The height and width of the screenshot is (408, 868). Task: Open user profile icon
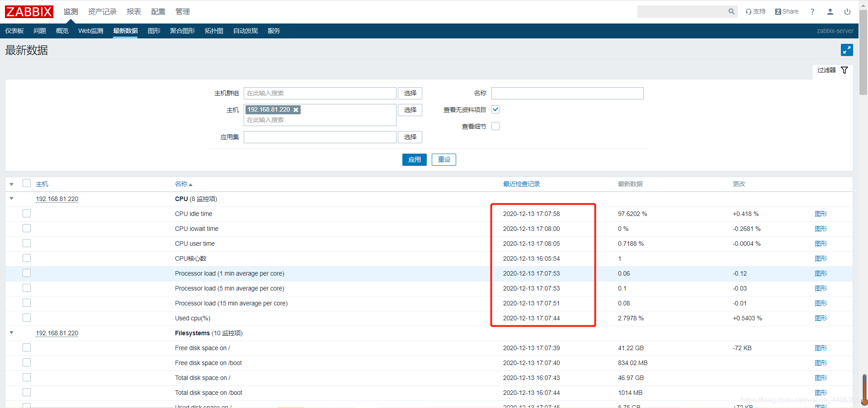[x=830, y=12]
